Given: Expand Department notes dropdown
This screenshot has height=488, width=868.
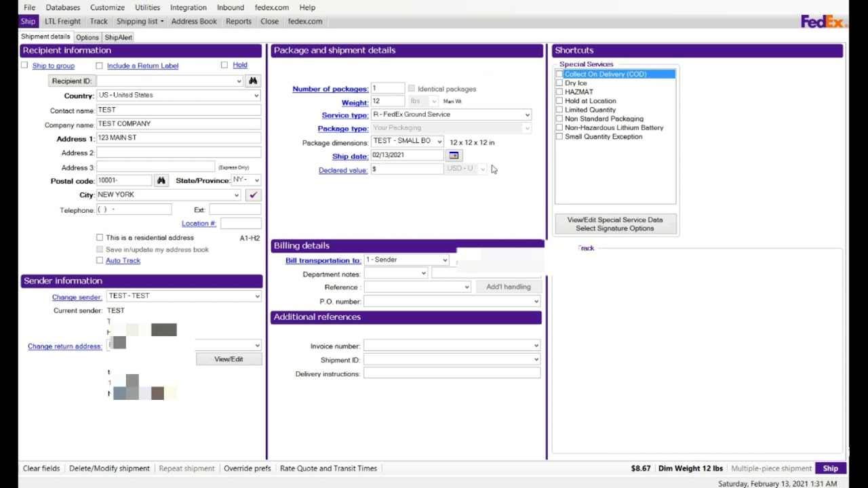Looking at the screenshot, I should pyautogui.click(x=423, y=274).
